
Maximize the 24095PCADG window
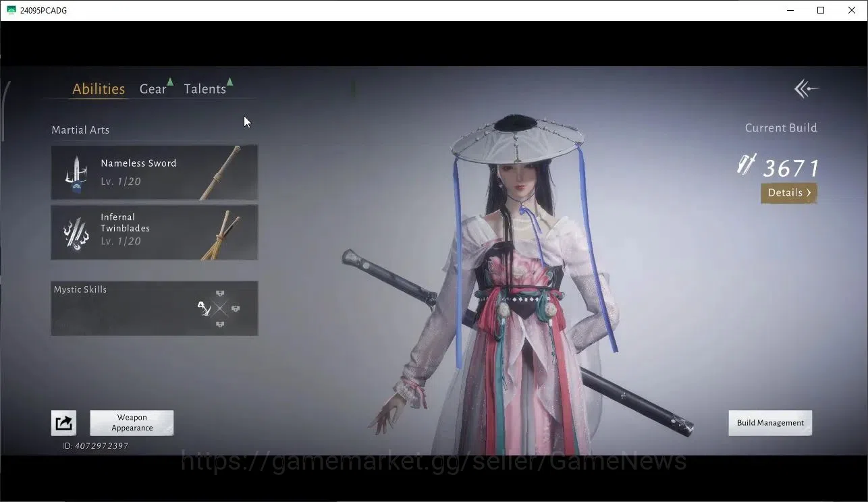[x=821, y=10]
